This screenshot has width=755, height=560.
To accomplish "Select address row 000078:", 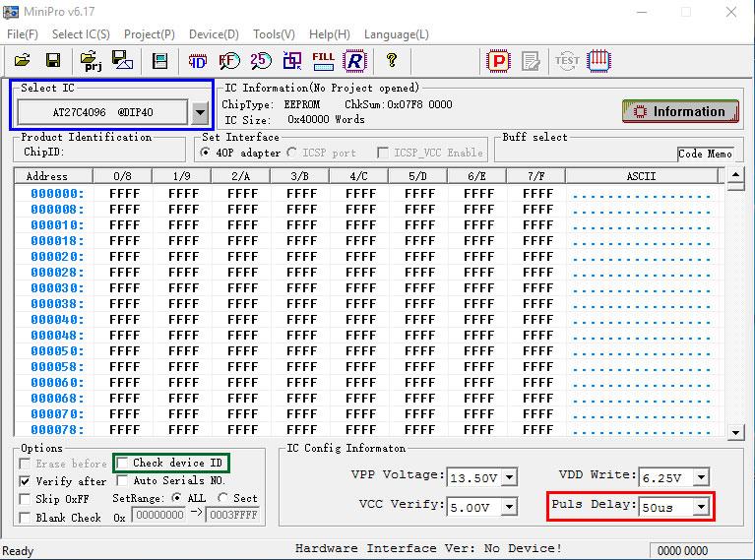I will point(57,429).
